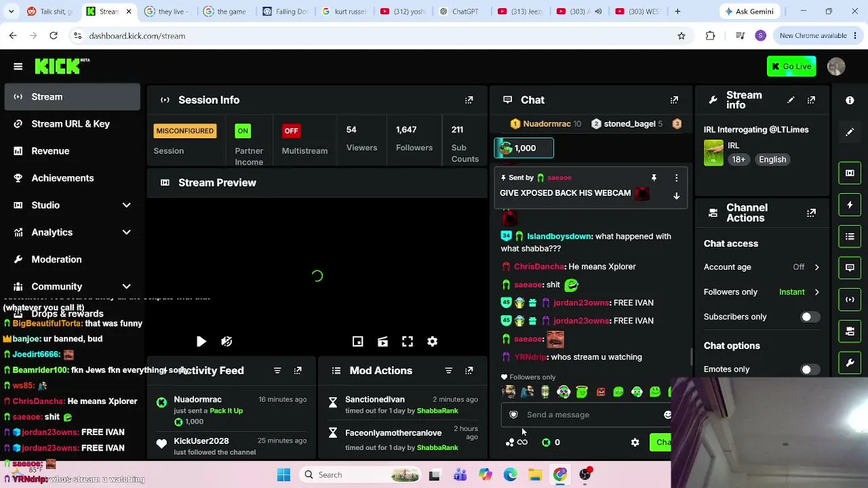Click the 18+ tag in Stream info

click(x=738, y=159)
